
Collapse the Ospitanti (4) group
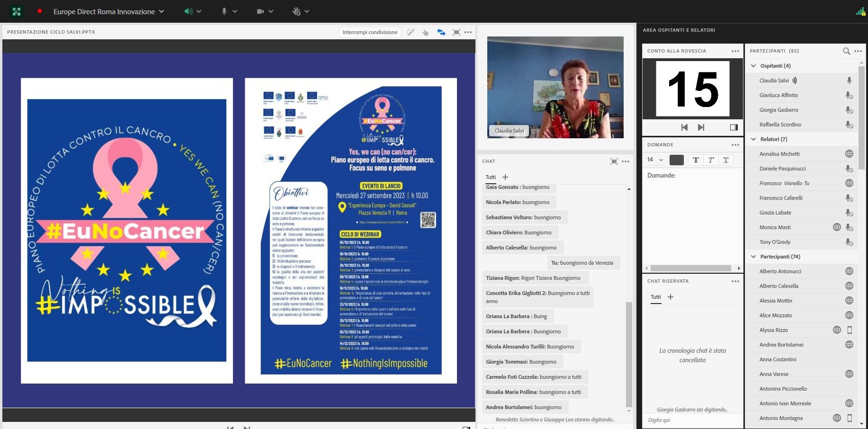point(753,66)
